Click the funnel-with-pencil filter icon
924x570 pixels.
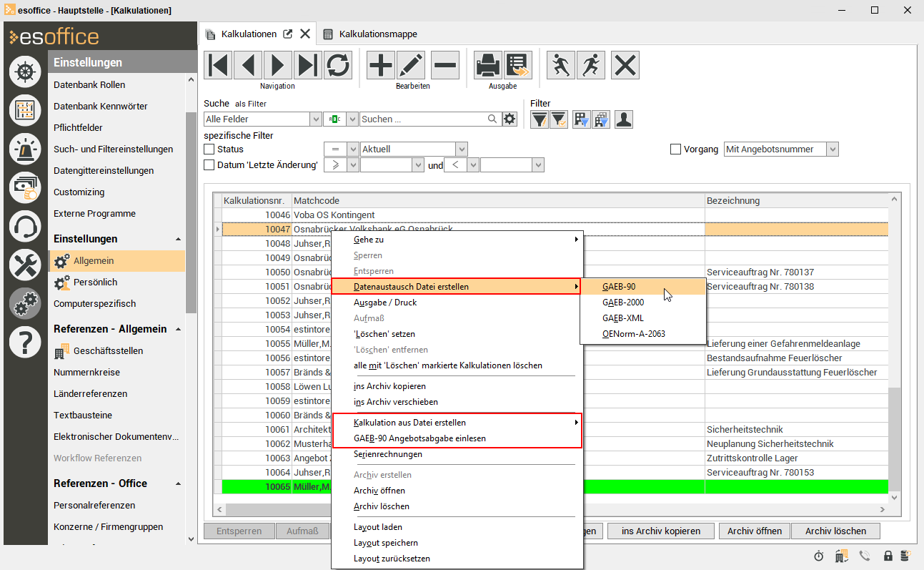pos(540,119)
